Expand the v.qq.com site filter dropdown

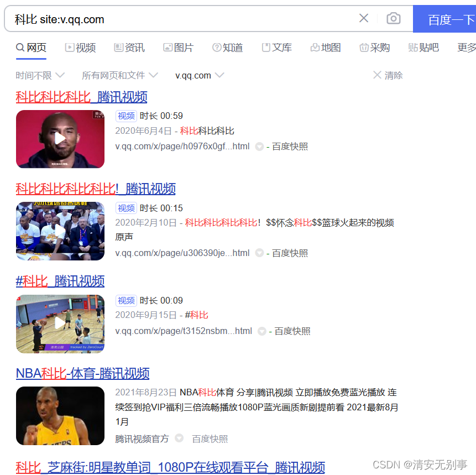point(200,75)
